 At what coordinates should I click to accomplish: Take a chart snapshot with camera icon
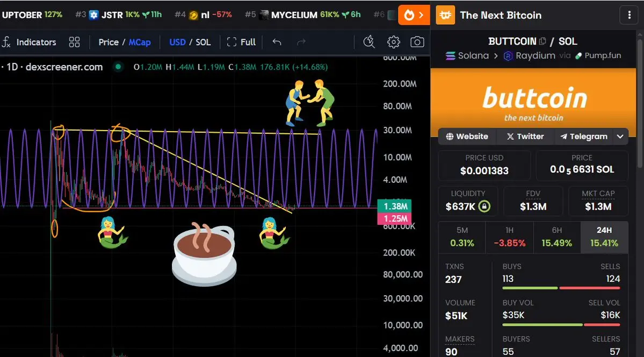point(417,41)
